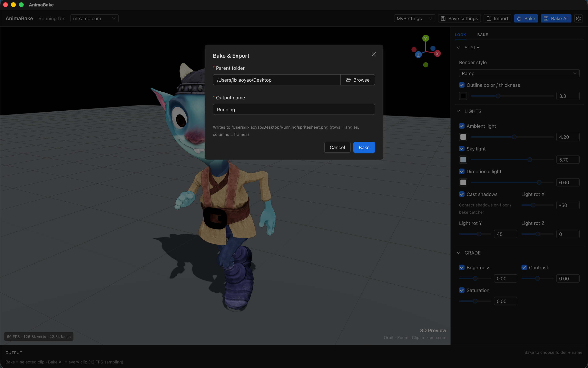
Task: Click the Brightness slider handle
Action: pyautogui.click(x=475, y=278)
